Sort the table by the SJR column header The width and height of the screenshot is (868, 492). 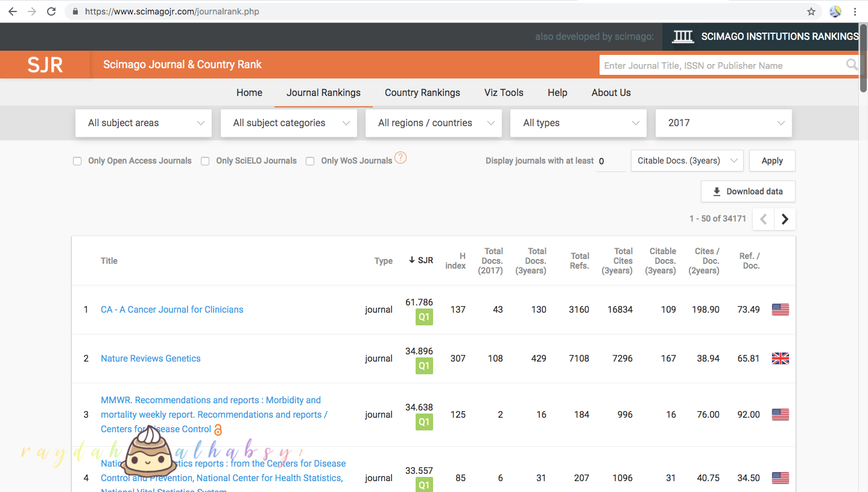click(421, 261)
